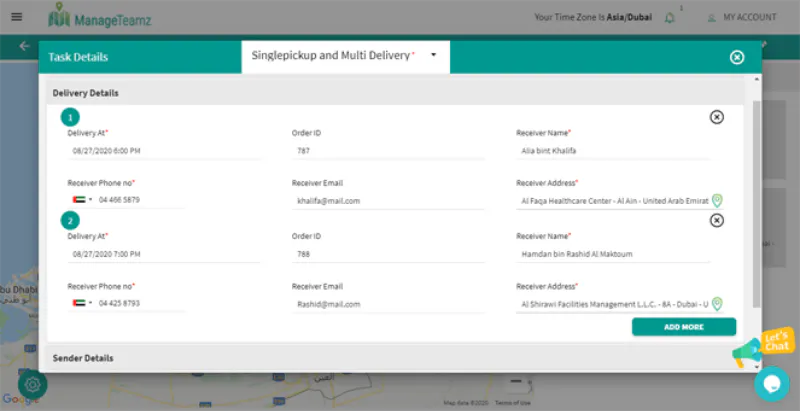Expand the Sender Details section

pyautogui.click(x=395, y=358)
